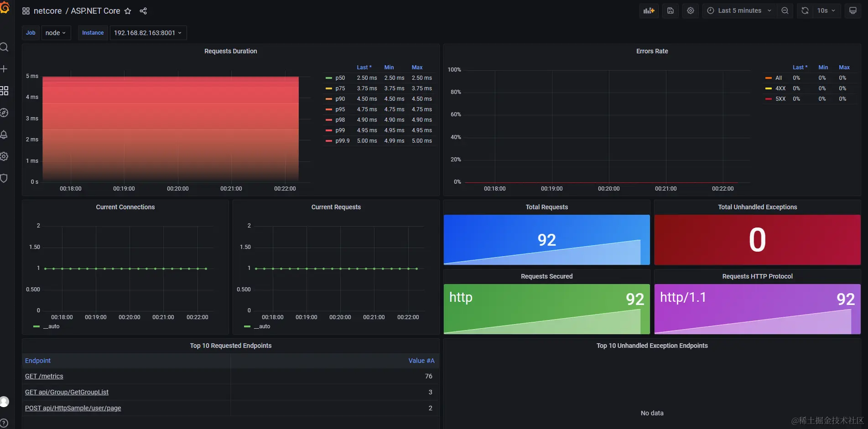Toggle 5XX series in Errors Rate legend

pyautogui.click(x=780, y=99)
